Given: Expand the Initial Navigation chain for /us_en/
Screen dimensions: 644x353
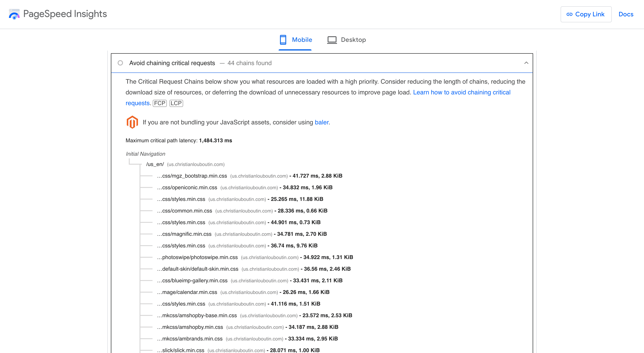Looking at the screenshot, I should [155, 164].
